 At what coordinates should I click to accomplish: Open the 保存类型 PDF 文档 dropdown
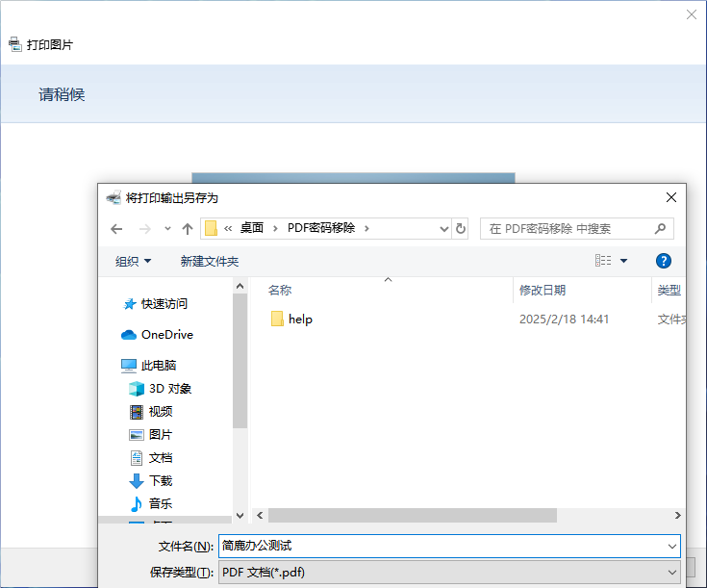tap(449, 573)
